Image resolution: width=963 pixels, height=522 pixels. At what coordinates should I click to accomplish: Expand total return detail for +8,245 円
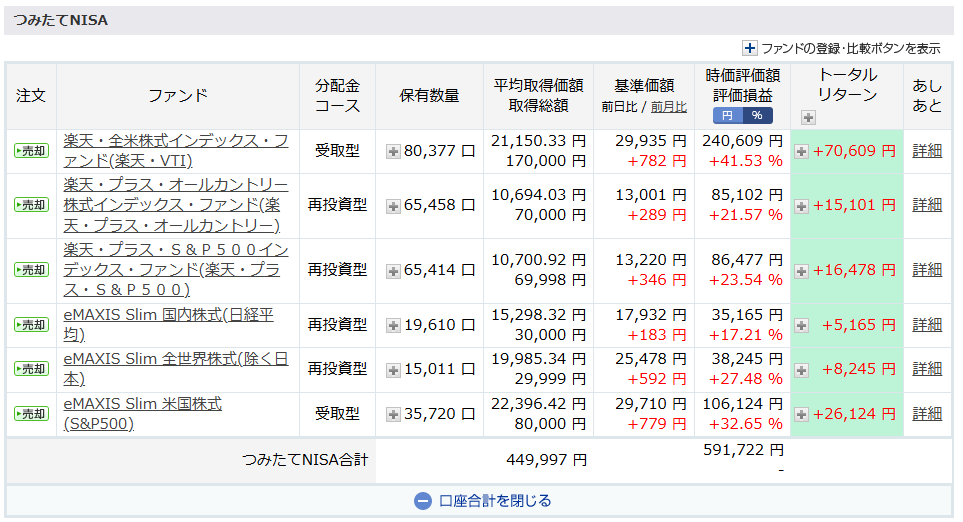click(x=801, y=370)
